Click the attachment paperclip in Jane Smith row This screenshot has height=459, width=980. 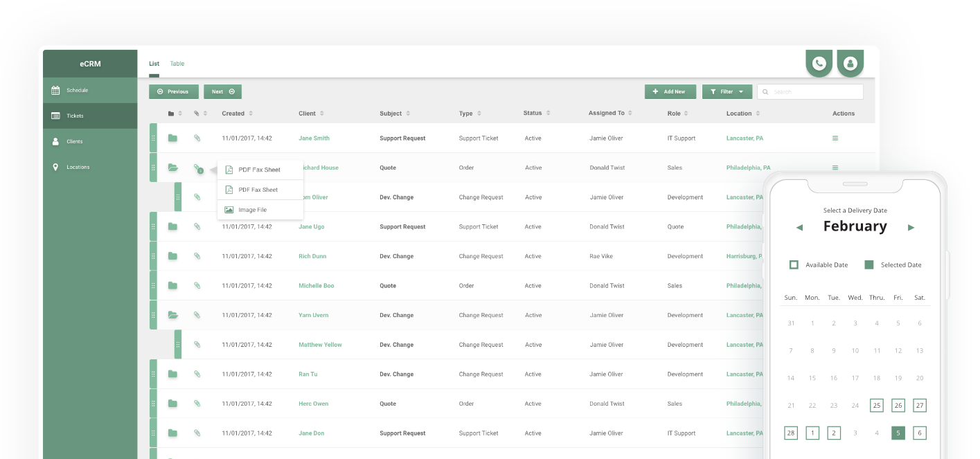coord(197,138)
